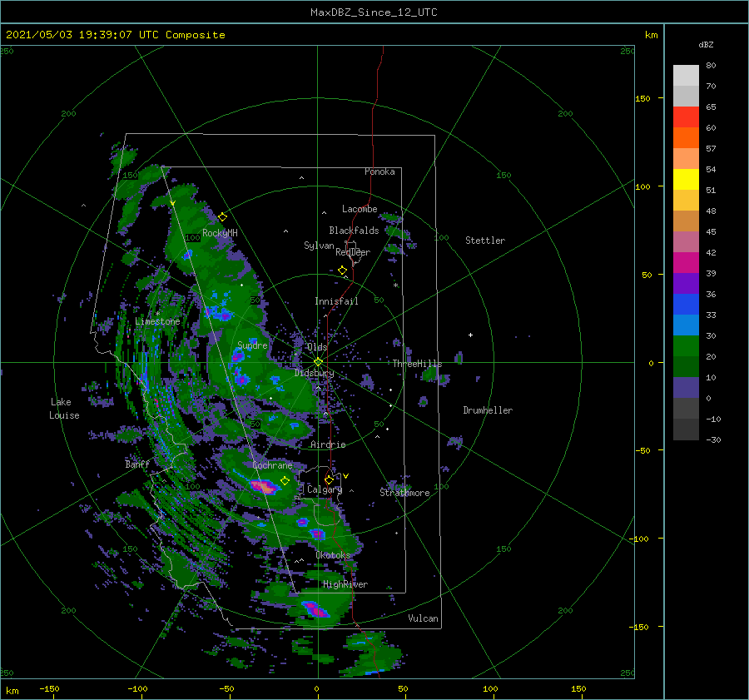This screenshot has width=749, height=700.
Task: Click the yellow diamond marker beside RockyMH
Action: 222,217
